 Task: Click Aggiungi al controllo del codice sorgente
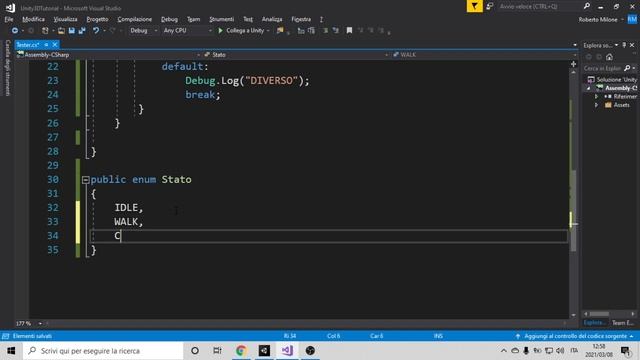pyautogui.click(x=576, y=336)
